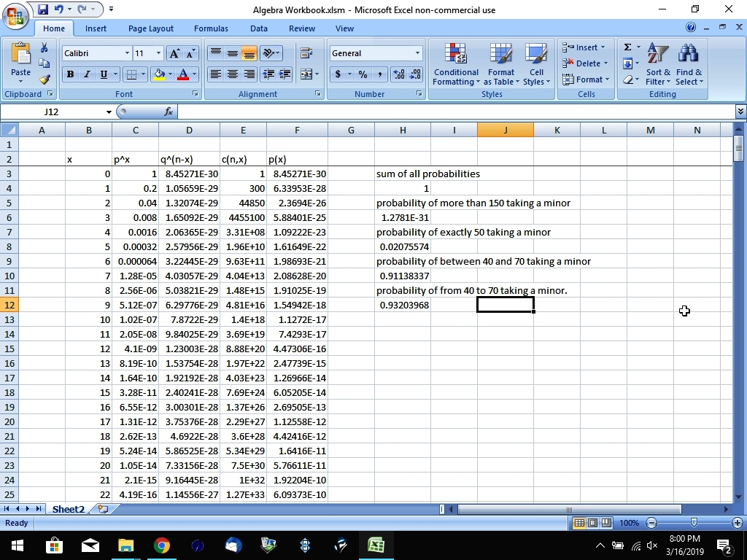Viewport: 747px width, 560px height.
Task: Click the Fill Color paint bucket
Action: pos(159,74)
